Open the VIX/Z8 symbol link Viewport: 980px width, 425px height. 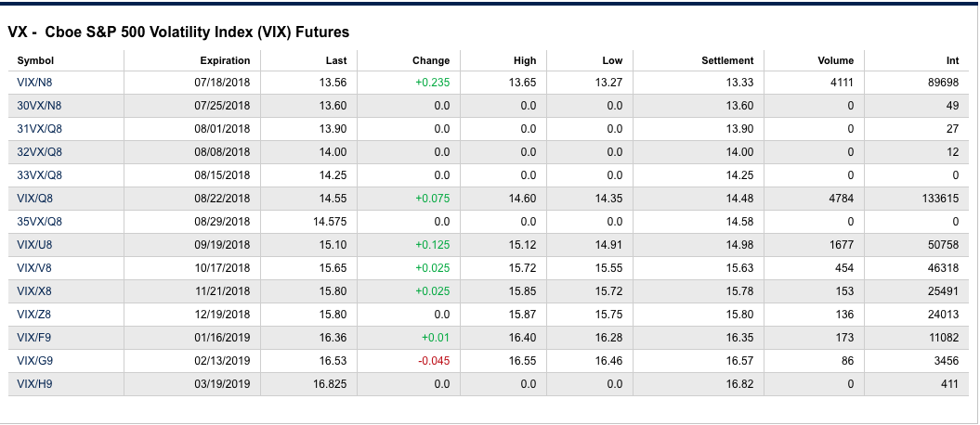pyautogui.click(x=35, y=315)
